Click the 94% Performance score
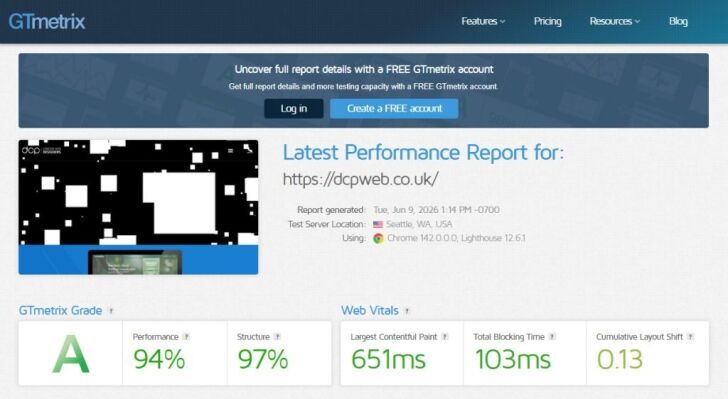The image size is (728, 399). tap(159, 360)
